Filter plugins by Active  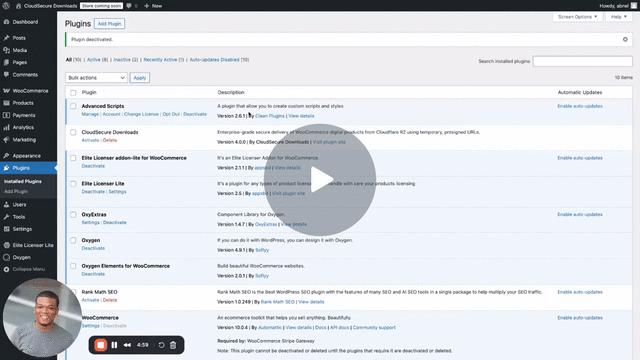click(93, 60)
